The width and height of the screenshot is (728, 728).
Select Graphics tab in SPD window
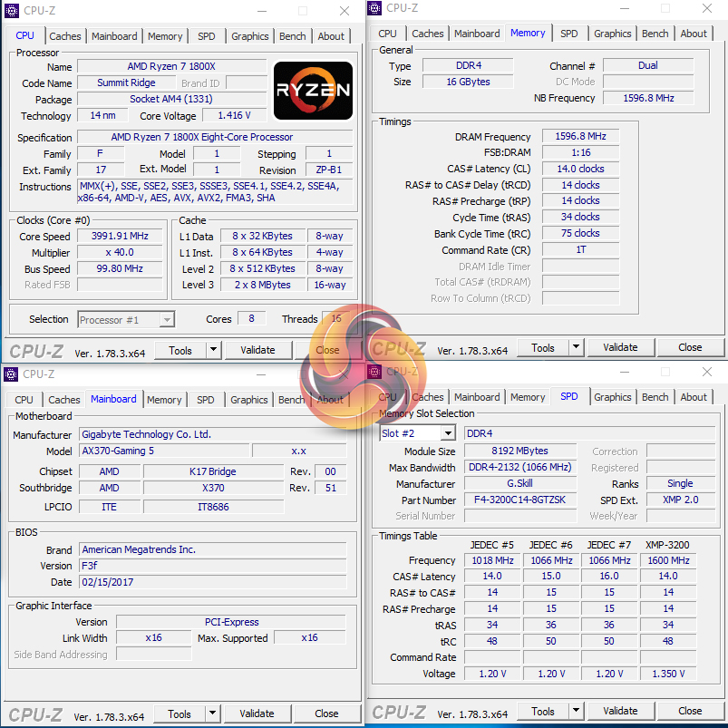(612, 397)
